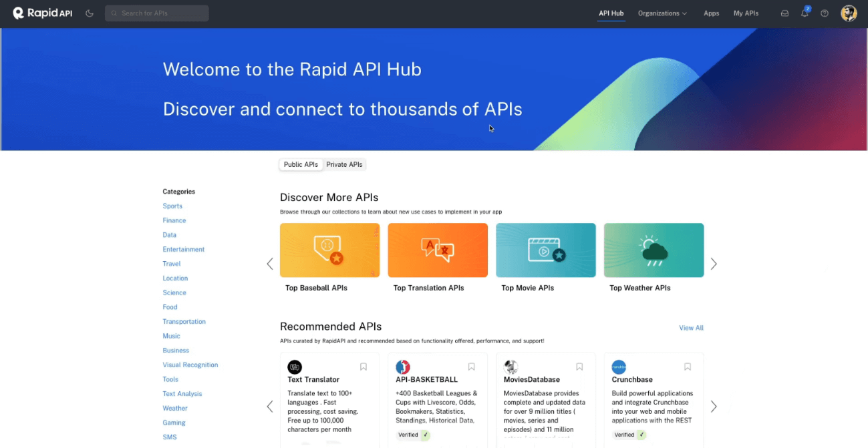Bookmark the Crunchbase API card

click(x=688, y=367)
